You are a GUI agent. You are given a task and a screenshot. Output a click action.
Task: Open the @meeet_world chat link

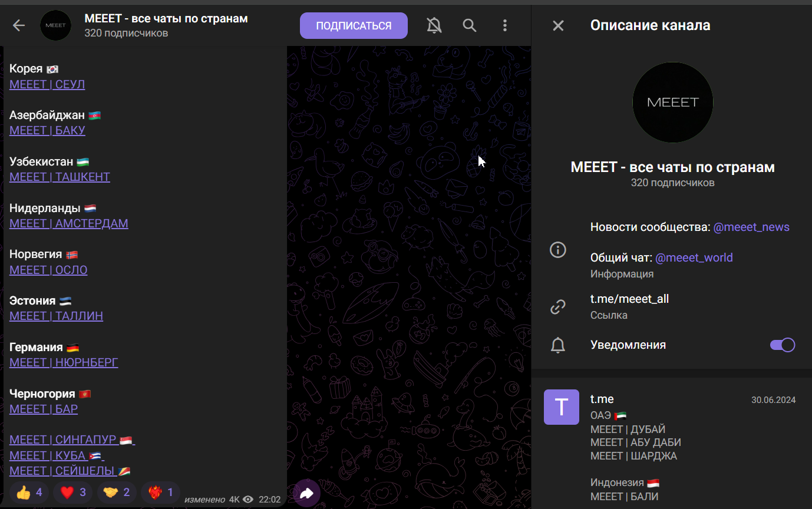point(694,257)
